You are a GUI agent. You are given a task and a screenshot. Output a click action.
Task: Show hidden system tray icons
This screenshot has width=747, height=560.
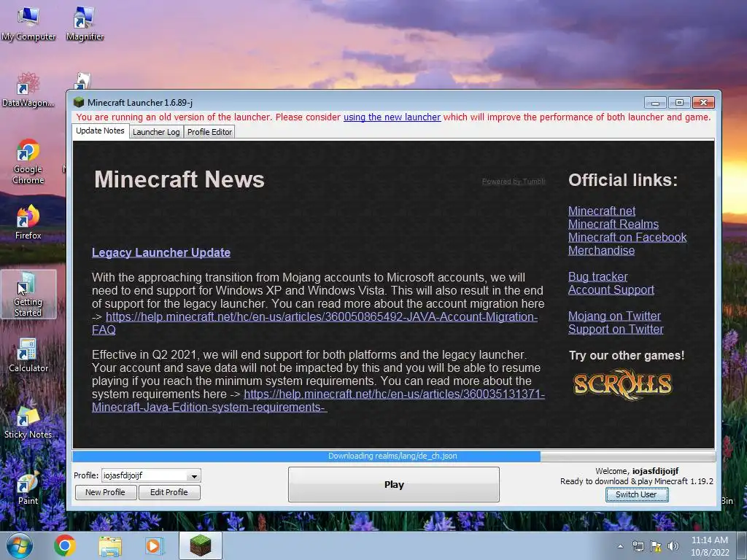tap(620, 546)
